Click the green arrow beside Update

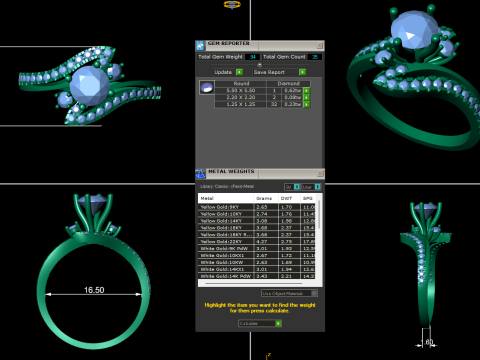click(x=239, y=72)
